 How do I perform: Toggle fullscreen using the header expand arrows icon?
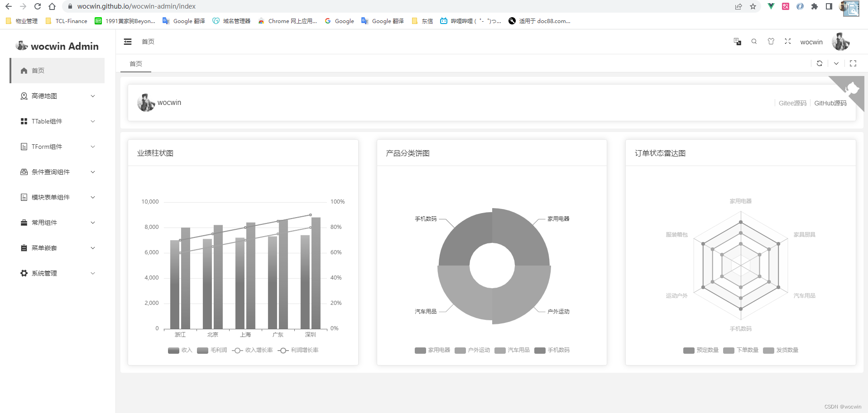click(x=788, y=41)
